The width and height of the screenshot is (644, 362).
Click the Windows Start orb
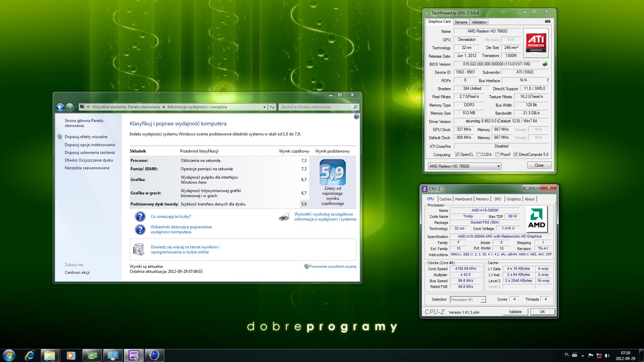coord(9,355)
